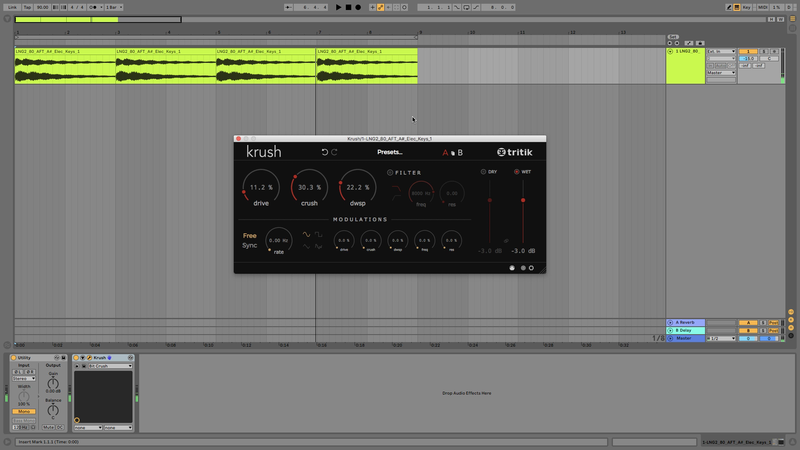The height and width of the screenshot is (450, 800).
Task: Toggle the Utility Mute button
Action: [x=48, y=427]
